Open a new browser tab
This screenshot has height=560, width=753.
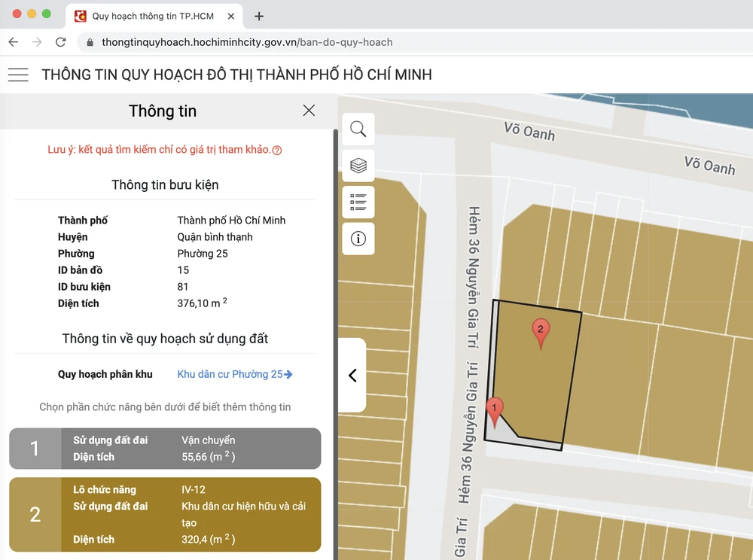pyautogui.click(x=259, y=16)
